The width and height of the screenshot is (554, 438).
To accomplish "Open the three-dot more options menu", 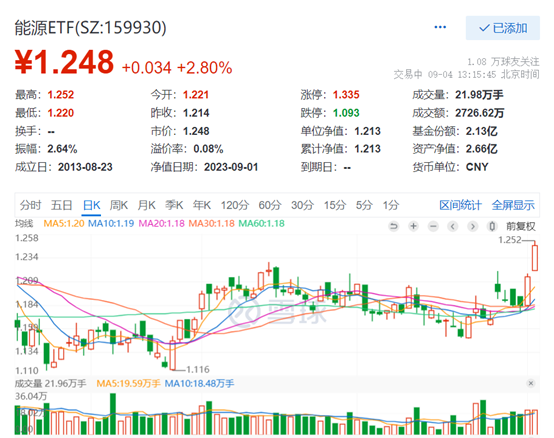I will tap(440, 27).
